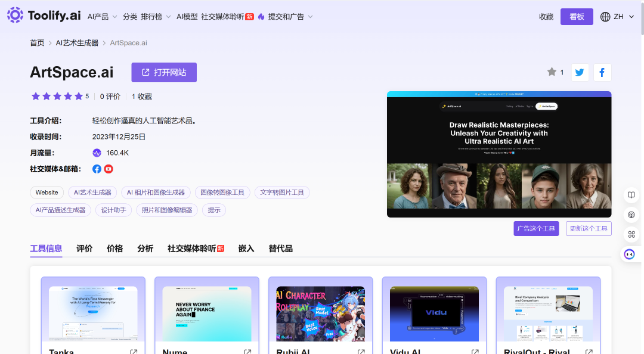Click the 照片和图像编辑器 tag
Image resolution: width=644 pixels, height=354 pixels.
pos(167,210)
